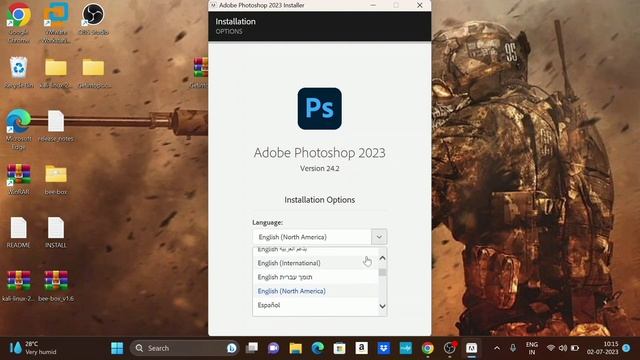The height and width of the screenshot is (360, 640).
Task: Select English (International) from the list
Action: pos(316,263)
